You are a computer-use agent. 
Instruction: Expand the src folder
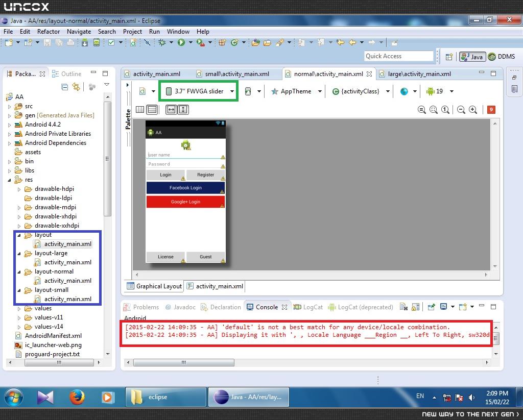pyautogui.click(x=9, y=107)
